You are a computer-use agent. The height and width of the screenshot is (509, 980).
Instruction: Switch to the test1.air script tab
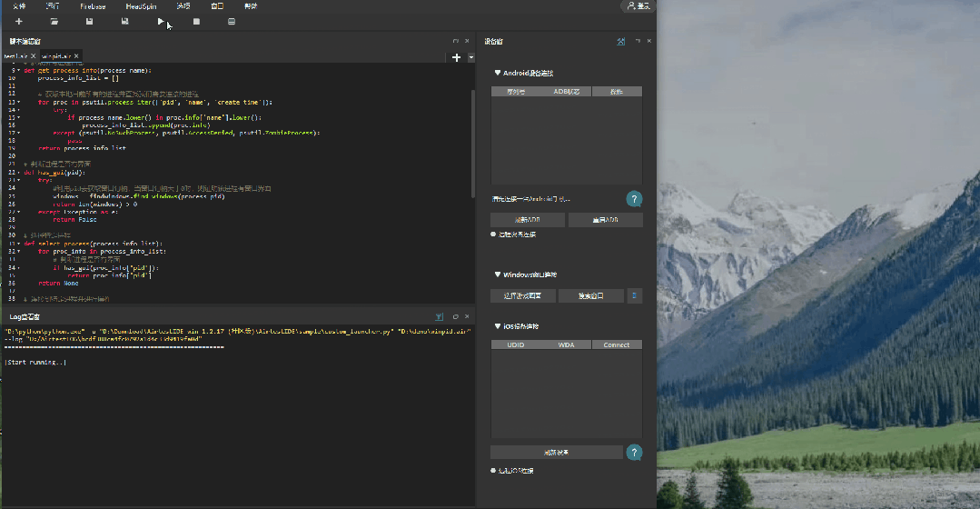pos(15,56)
